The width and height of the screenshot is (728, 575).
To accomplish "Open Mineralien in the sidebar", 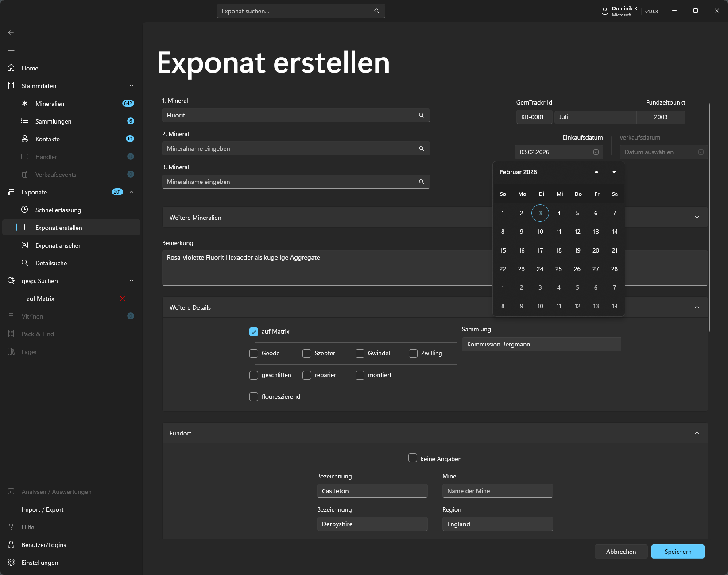I will 71,103.
